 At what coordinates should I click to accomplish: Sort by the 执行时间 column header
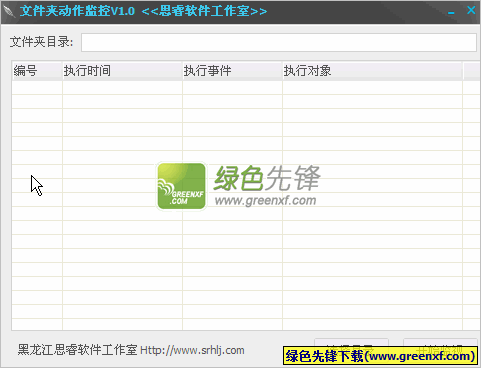[x=122, y=71]
